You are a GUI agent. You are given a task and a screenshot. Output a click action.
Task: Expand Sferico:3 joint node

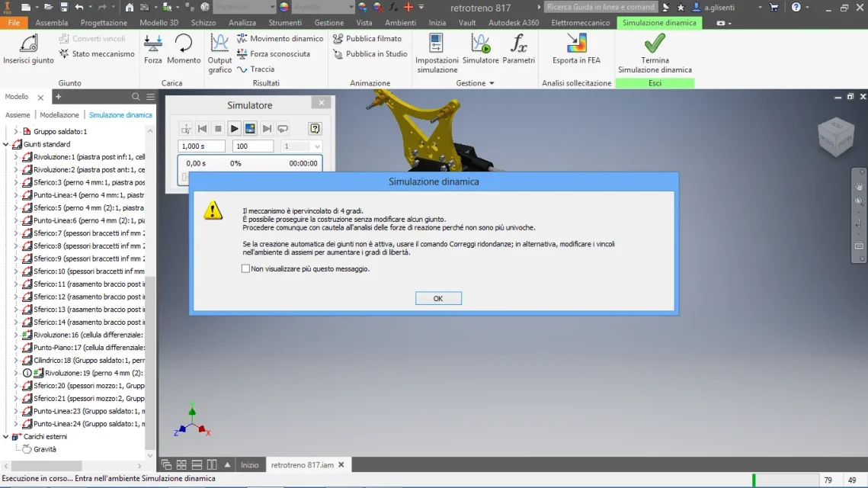16,182
